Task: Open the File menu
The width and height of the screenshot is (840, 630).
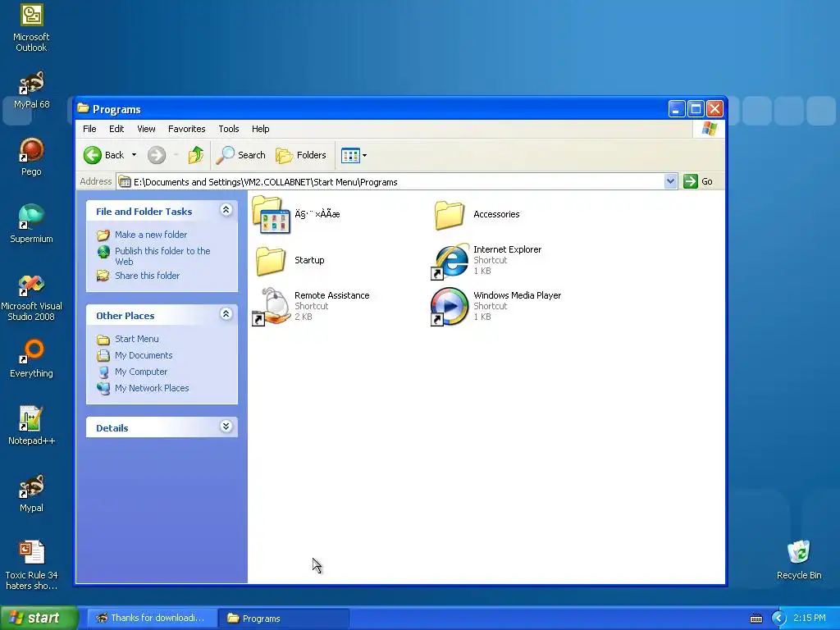Action: (89, 129)
